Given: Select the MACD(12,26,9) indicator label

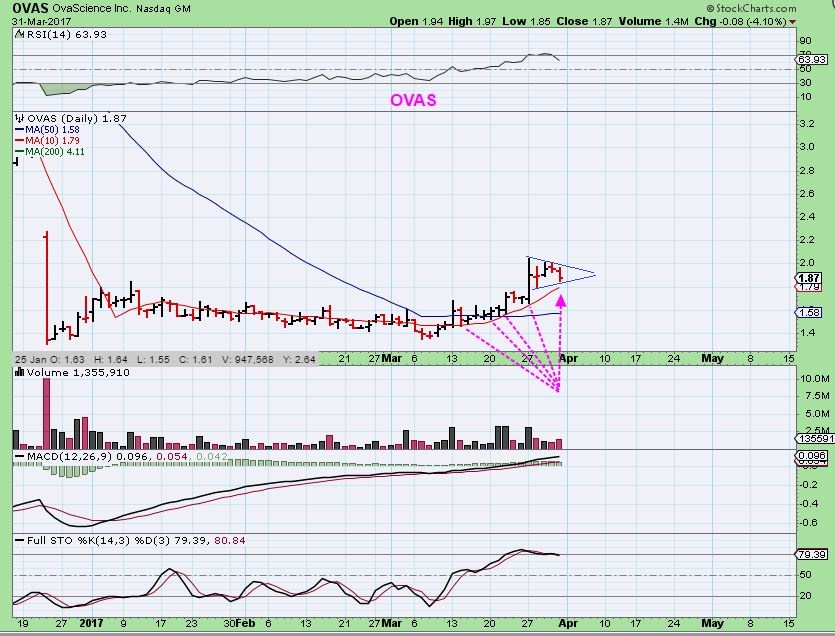Looking at the screenshot, I should 71,456.
